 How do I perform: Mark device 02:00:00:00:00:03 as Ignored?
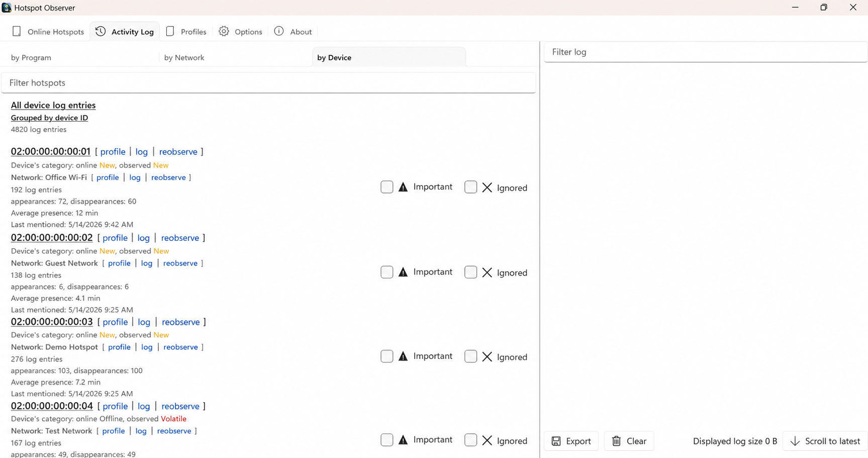(x=471, y=356)
